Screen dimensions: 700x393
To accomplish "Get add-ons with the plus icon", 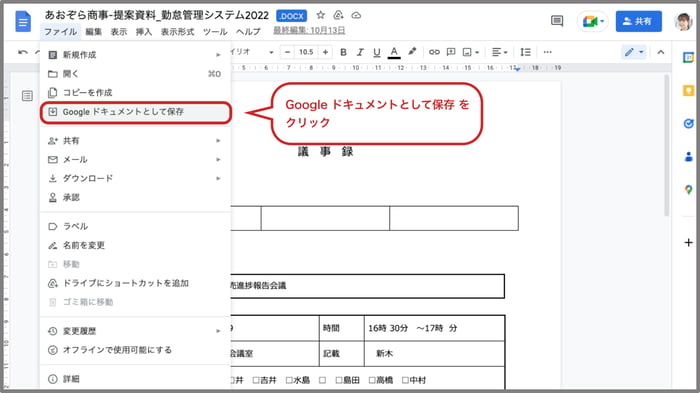I will (x=688, y=242).
